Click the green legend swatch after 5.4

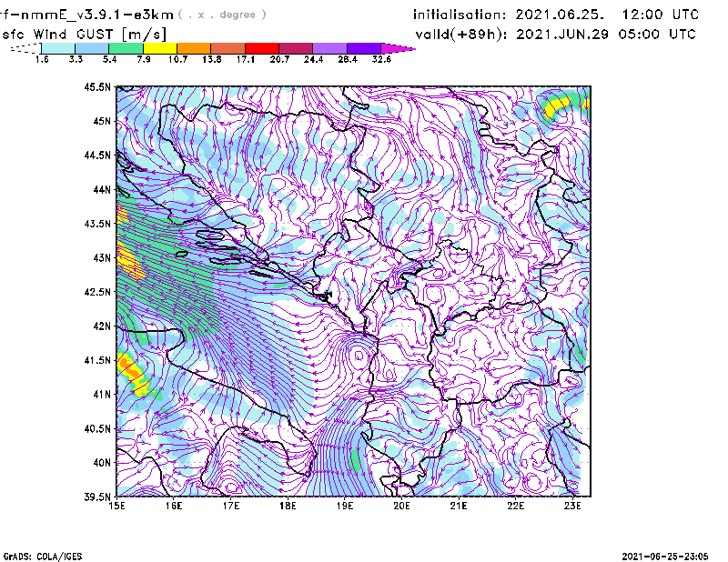(126, 47)
